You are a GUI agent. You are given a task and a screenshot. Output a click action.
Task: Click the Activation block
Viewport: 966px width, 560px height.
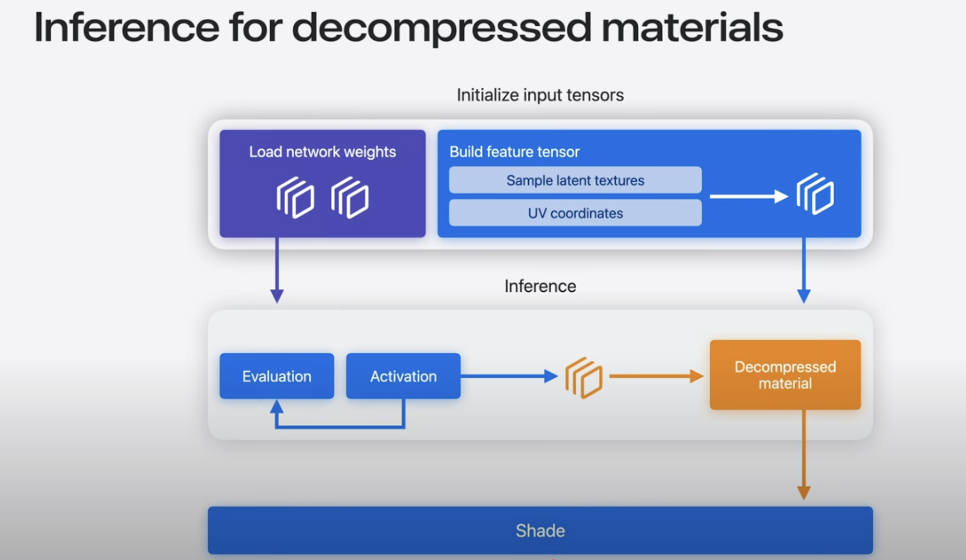(x=403, y=376)
